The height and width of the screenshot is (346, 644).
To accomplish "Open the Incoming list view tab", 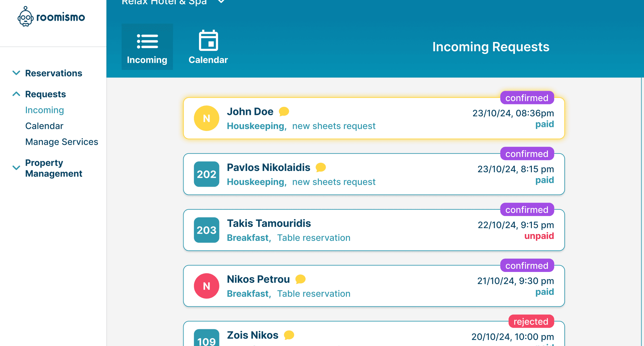I will 147,47.
